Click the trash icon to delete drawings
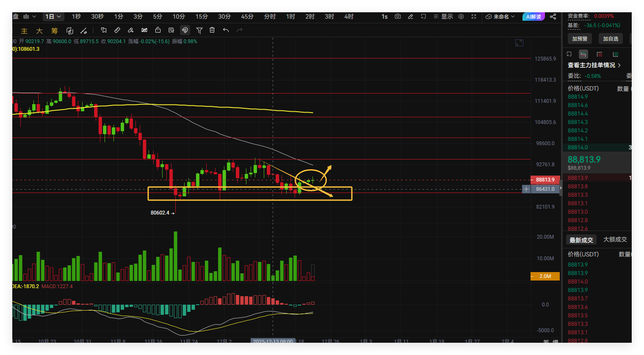The width and height of the screenshot is (644, 355). (212, 30)
